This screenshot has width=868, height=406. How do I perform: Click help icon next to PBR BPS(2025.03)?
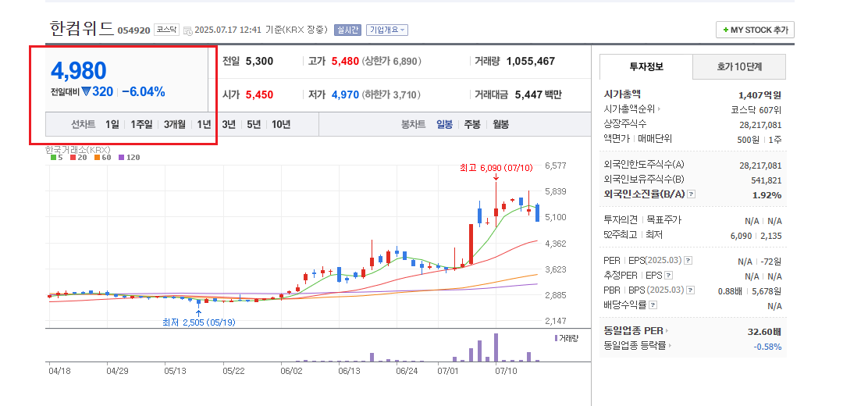pos(690,290)
